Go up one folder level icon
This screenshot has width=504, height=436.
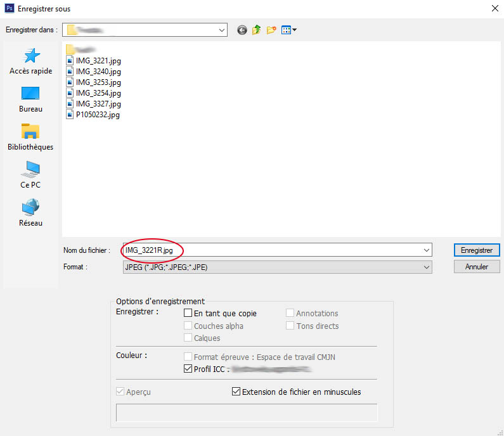[x=257, y=30]
